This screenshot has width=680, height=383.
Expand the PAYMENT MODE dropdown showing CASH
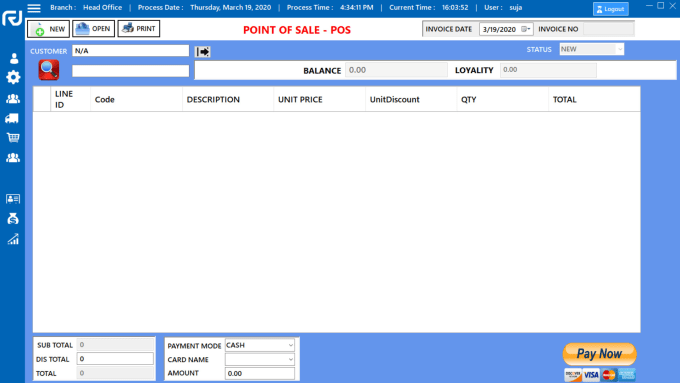(x=291, y=345)
